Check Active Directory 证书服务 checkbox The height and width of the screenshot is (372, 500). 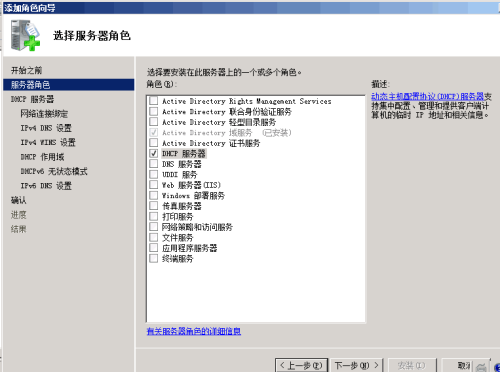pos(153,143)
